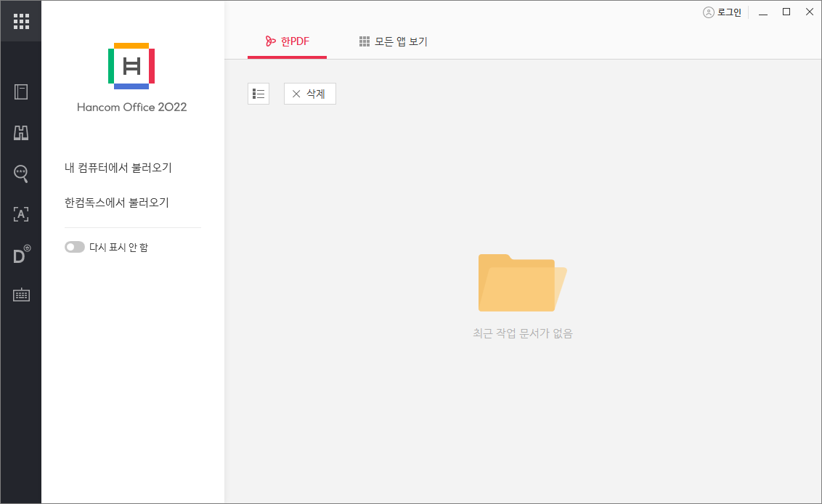This screenshot has width=822, height=504.
Task: Select 내 컴퓨터에서 불러오기
Action: point(118,168)
